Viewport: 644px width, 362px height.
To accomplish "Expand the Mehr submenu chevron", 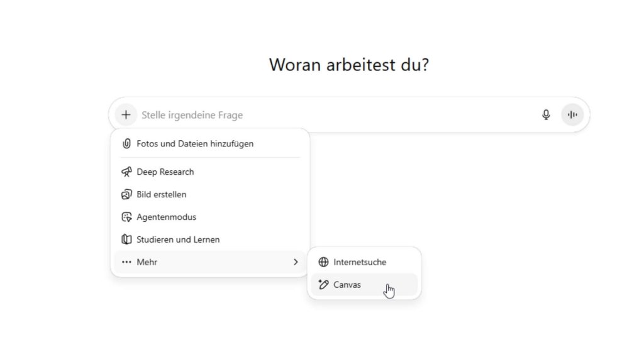I will tap(296, 262).
